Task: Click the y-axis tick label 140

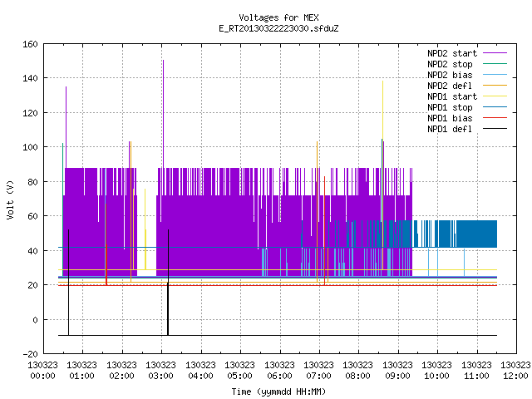Action: (30, 78)
